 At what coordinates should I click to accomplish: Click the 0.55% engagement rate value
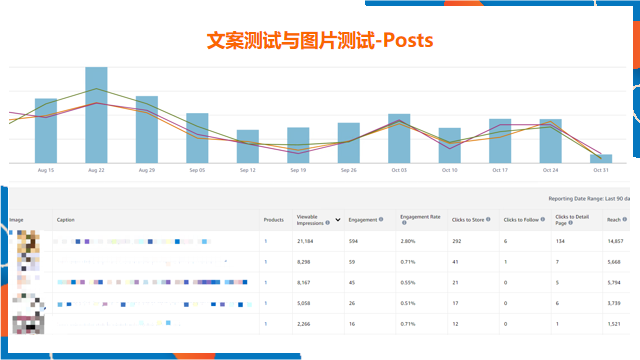(408, 282)
